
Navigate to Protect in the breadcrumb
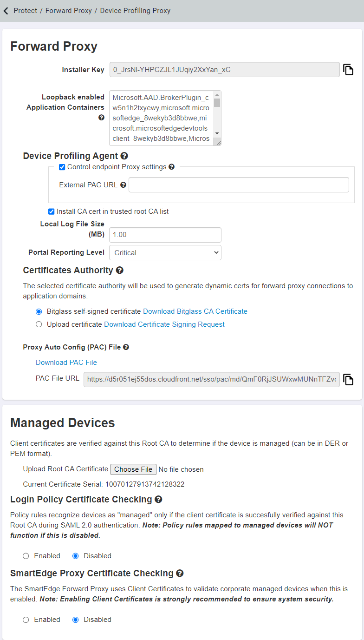tap(25, 10)
